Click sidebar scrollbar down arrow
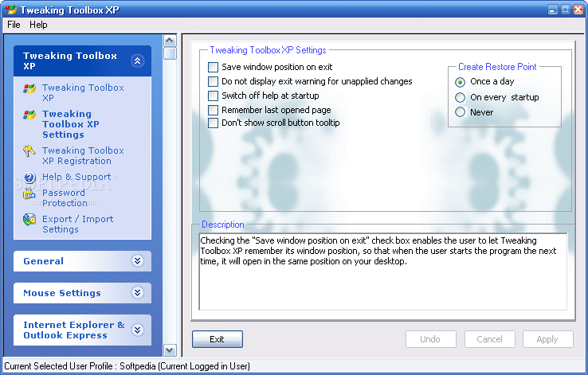The width and height of the screenshot is (588, 375). pyautogui.click(x=170, y=350)
